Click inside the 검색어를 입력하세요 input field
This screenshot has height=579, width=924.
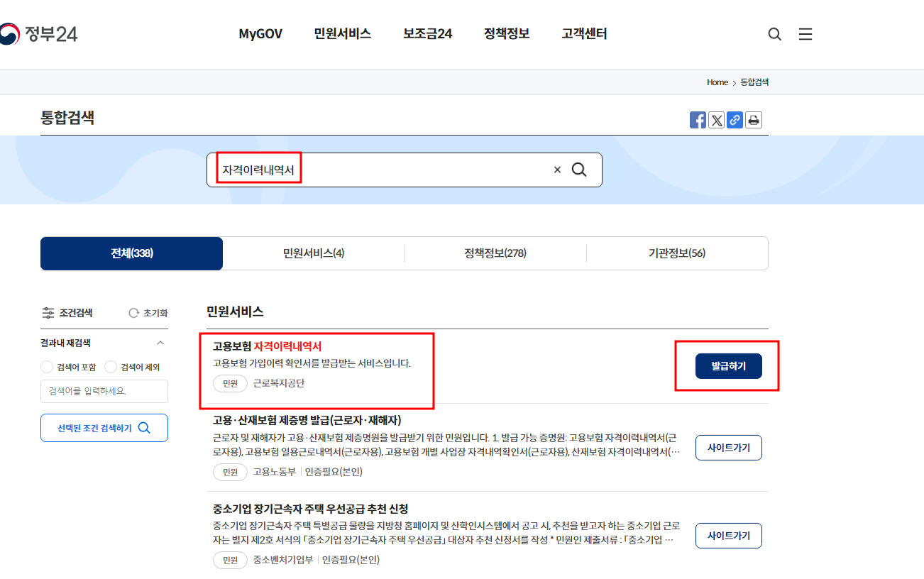point(104,391)
